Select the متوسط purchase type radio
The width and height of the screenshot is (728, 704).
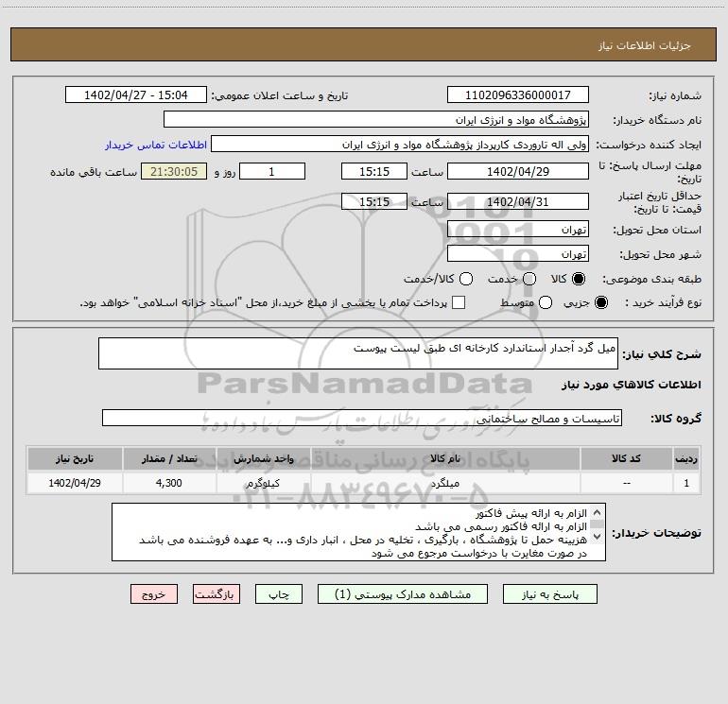(x=546, y=302)
